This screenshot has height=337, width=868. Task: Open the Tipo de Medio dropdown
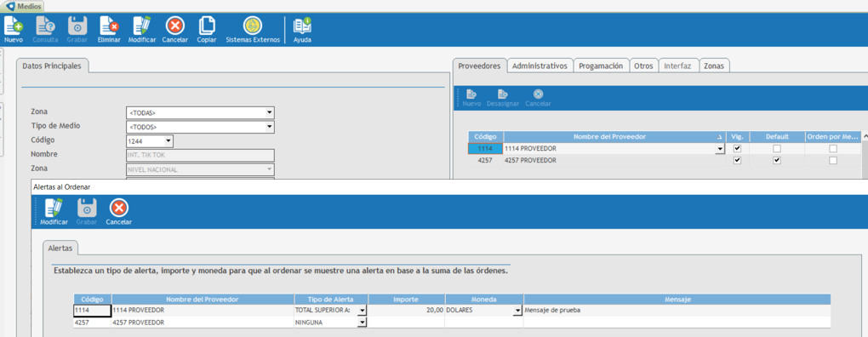click(x=270, y=128)
